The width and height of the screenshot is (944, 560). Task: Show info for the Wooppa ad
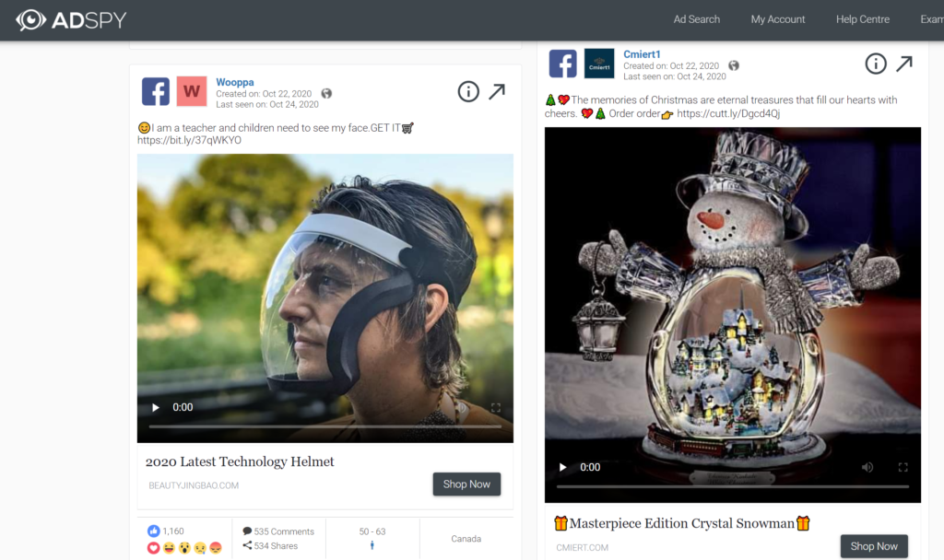[x=468, y=91]
